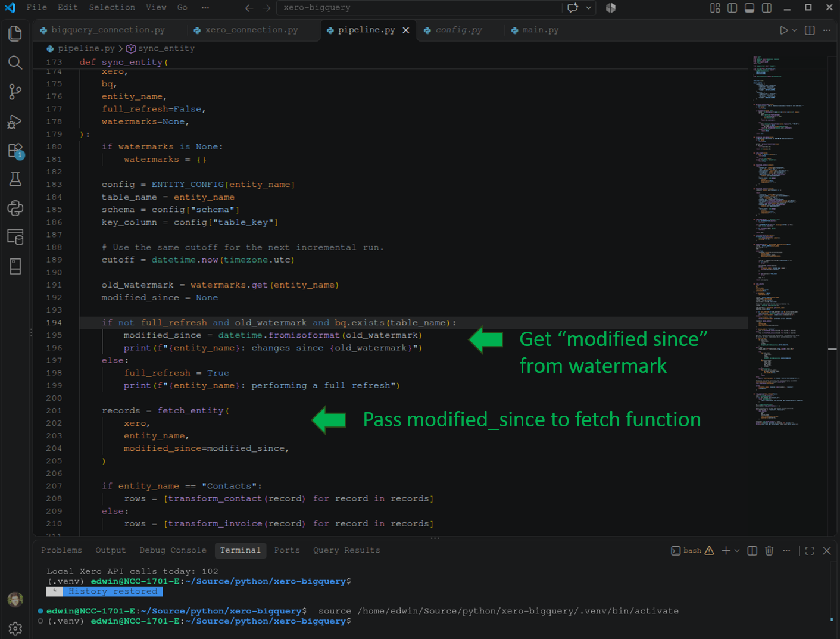Maximize the terminal panel size

(x=810, y=551)
